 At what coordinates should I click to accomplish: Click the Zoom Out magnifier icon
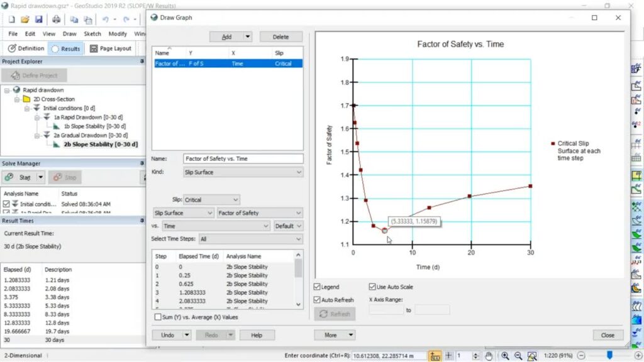coord(518,356)
